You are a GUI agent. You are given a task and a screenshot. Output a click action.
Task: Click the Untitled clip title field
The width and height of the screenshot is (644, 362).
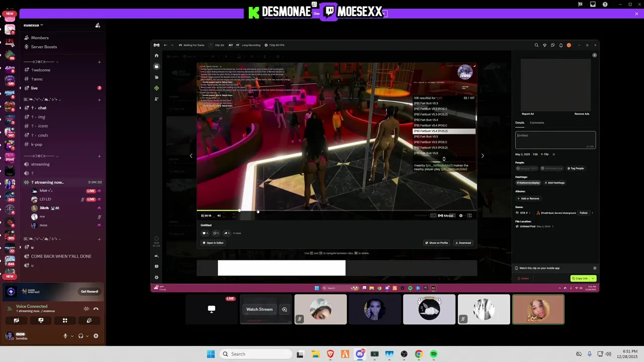[x=555, y=140]
